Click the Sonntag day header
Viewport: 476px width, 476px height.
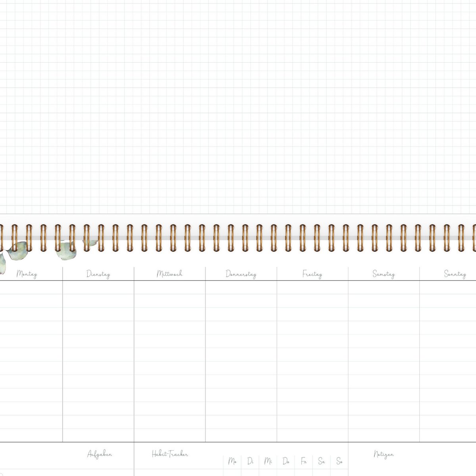tap(455, 274)
